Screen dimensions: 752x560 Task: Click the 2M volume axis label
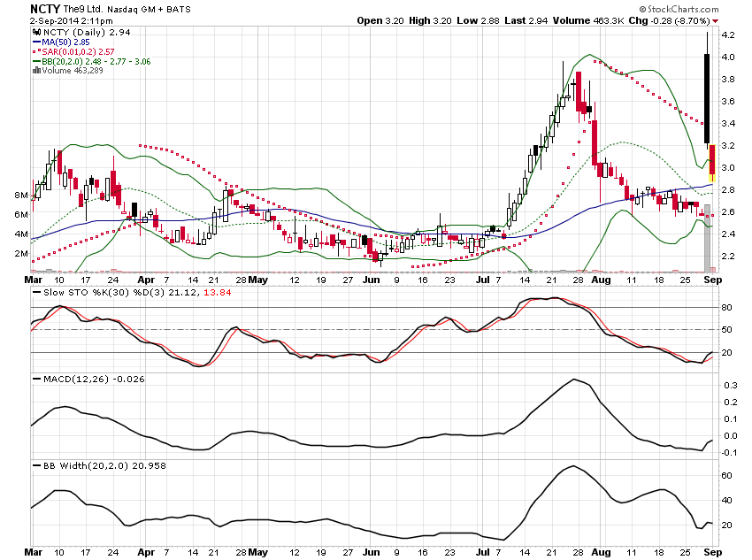point(21,254)
